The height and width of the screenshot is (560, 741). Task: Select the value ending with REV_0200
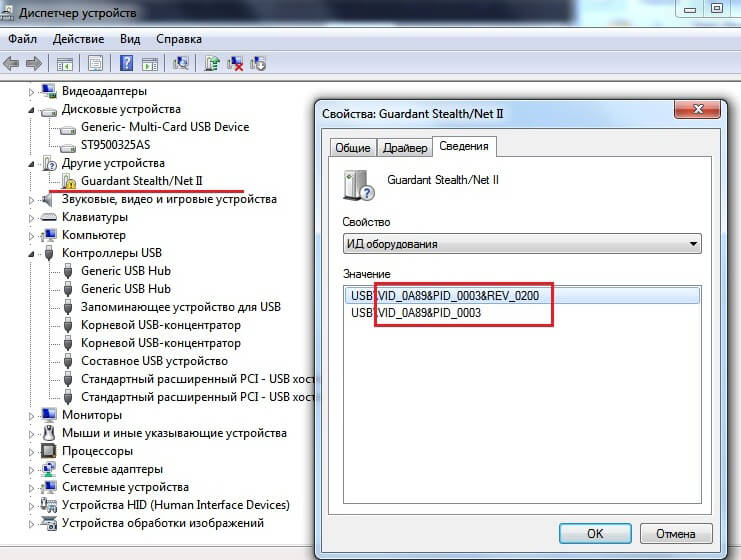(x=522, y=295)
